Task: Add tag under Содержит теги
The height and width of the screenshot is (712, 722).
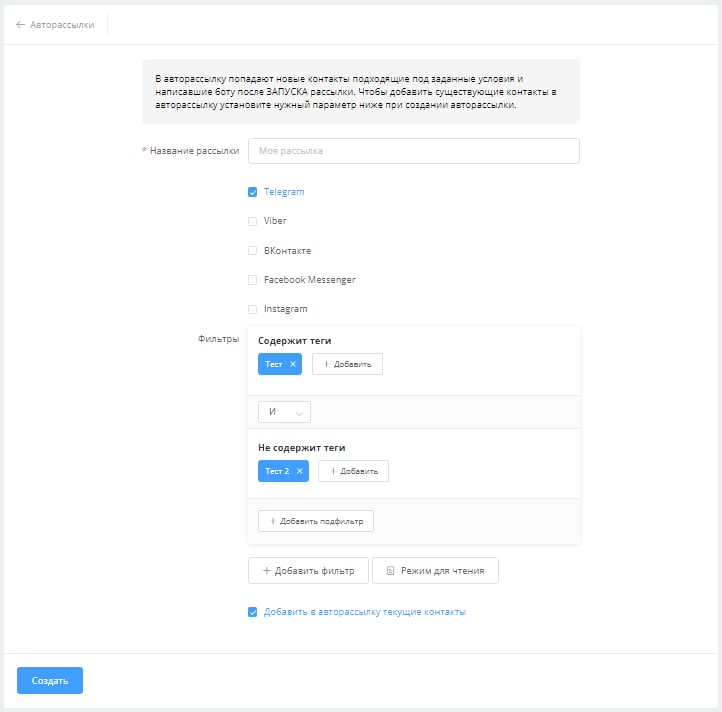Action: tap(347, 364)
